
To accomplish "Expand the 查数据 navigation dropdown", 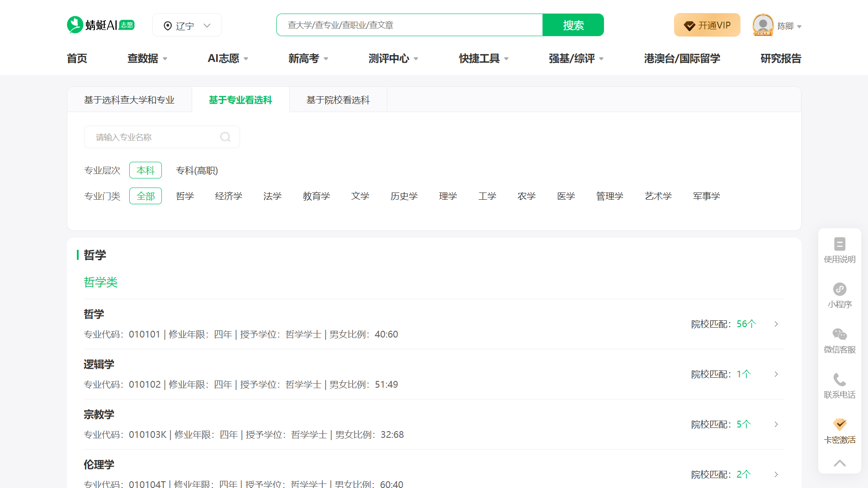I will point(147,58).
